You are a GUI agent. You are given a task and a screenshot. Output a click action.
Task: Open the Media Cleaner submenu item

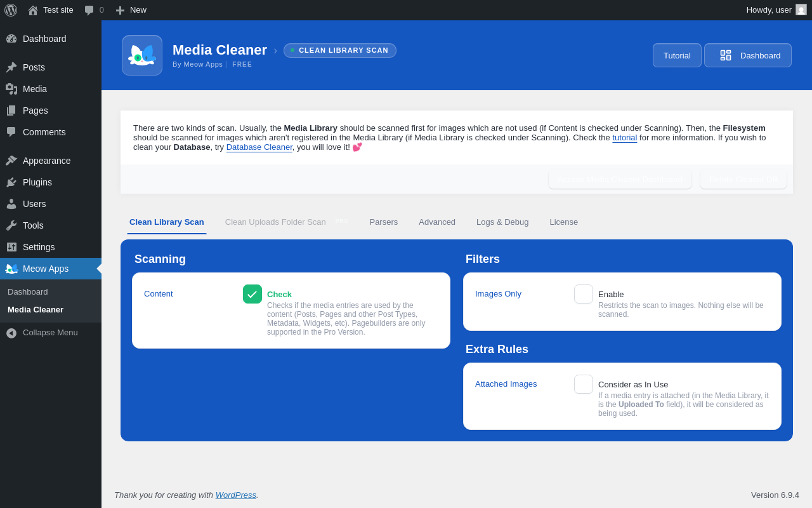[36, 310]
